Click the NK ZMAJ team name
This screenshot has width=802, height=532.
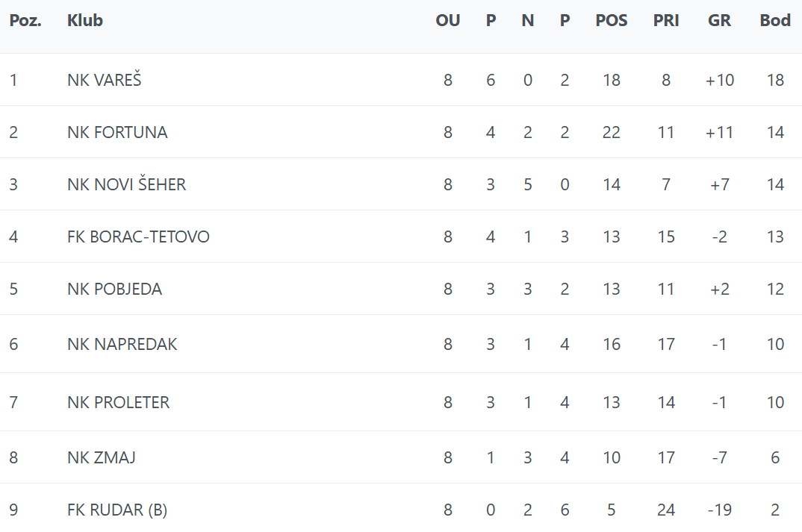102,457
